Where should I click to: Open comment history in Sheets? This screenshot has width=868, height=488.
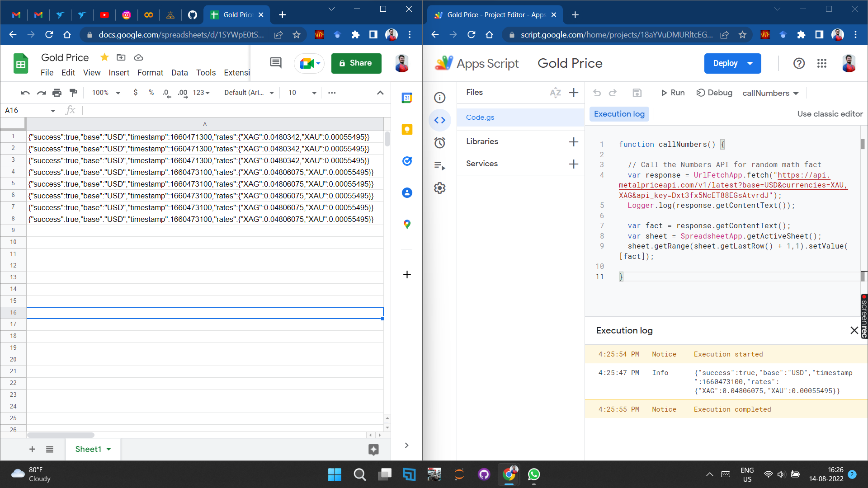[276, 63]
